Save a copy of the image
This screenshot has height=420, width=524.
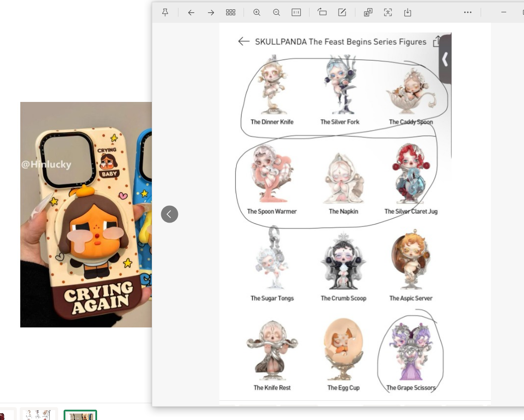tap(407, 12)
